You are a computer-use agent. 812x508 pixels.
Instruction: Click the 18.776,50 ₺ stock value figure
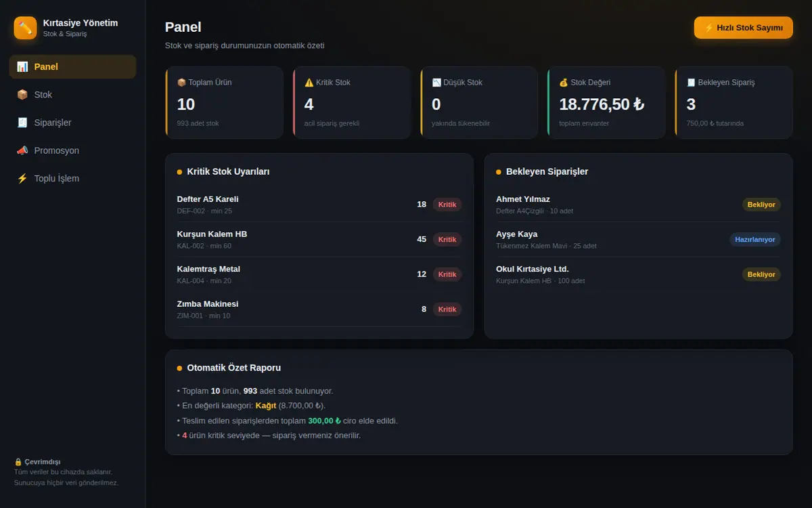coord(602,104)
